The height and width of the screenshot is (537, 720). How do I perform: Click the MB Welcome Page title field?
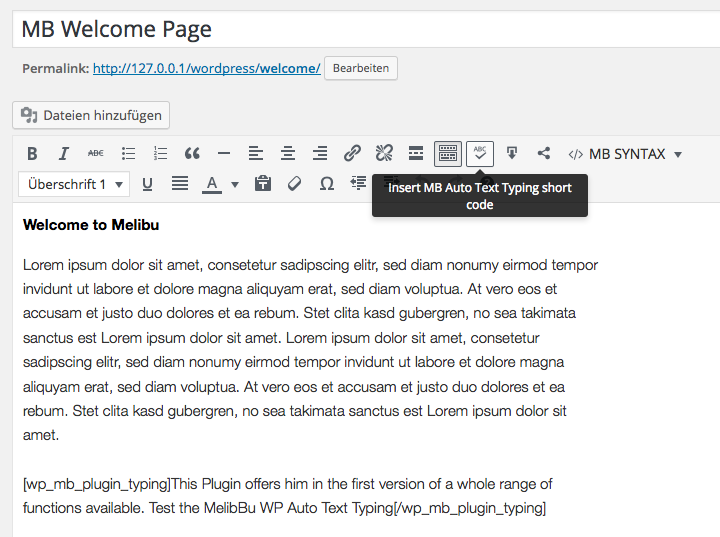(366, 29)
